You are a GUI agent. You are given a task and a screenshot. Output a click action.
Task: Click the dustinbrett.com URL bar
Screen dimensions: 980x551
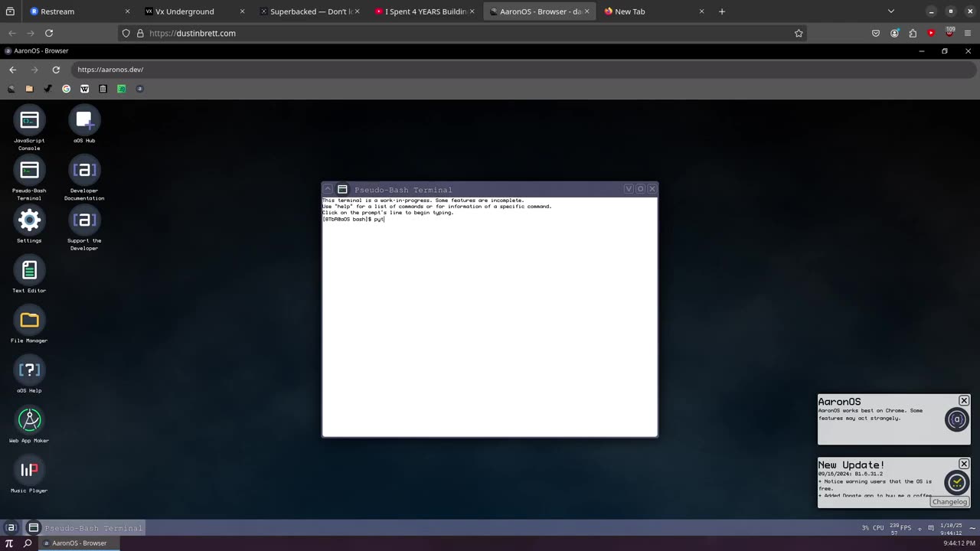tap(463, 33)
